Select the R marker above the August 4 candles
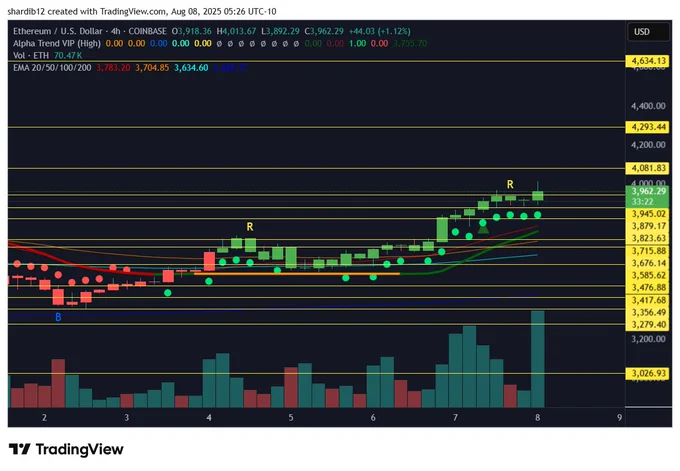This screenshot has height=471, width=680. [x=250, y=226]
